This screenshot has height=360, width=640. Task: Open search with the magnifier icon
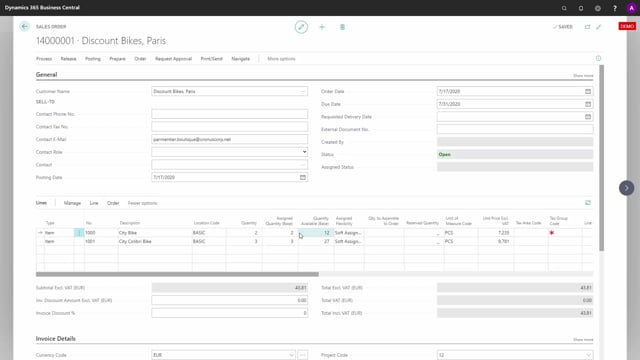tap(564, 8)
